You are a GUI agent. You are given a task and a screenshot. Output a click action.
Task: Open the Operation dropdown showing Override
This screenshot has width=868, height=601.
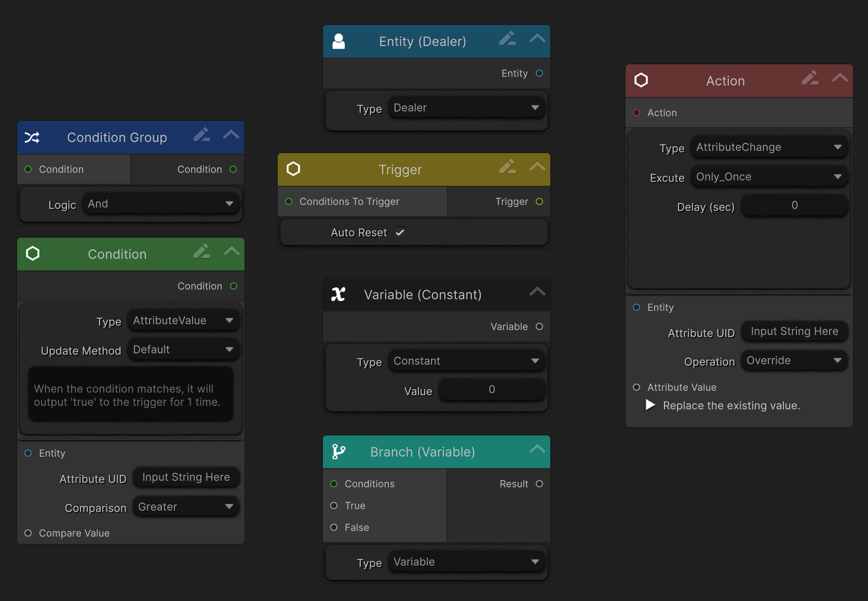coord(794,361)
